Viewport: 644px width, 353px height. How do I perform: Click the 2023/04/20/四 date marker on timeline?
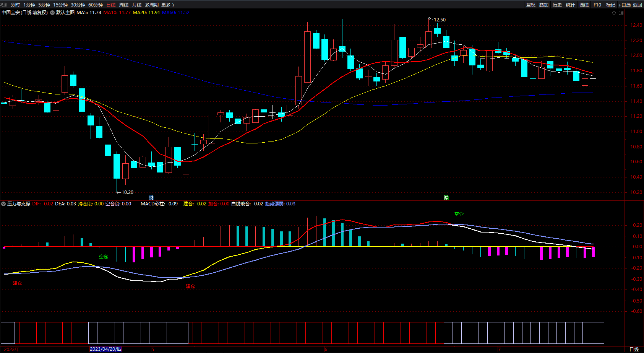[105, 349]
